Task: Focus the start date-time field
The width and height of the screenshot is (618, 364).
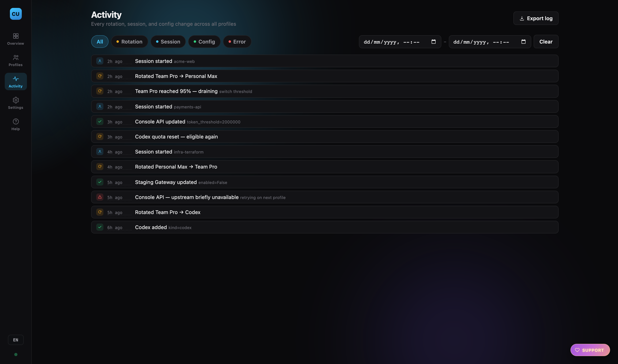Action: pos(400,42)
